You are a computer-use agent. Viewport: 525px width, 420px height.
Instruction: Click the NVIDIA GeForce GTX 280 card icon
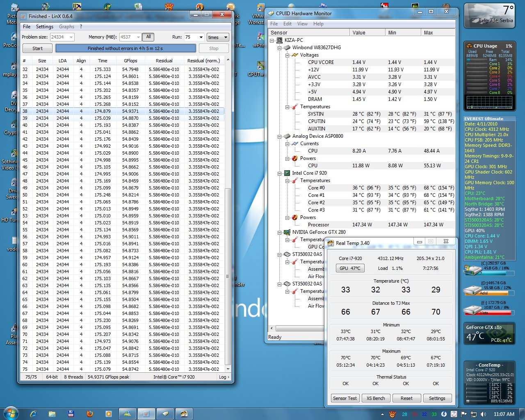tap(287, 232)
